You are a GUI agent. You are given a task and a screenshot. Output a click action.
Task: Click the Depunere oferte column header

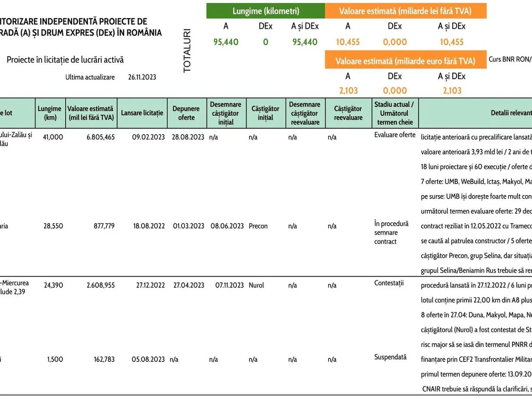186,113
